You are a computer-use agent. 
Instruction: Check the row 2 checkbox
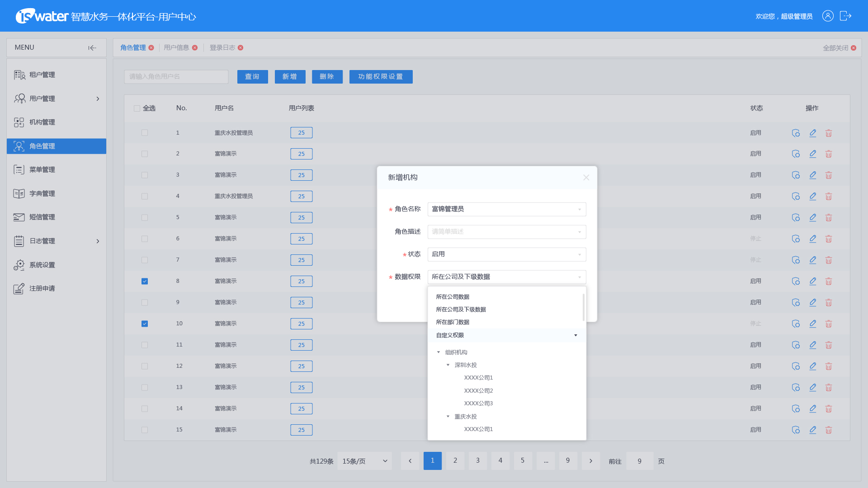click(x=145, y=154)
